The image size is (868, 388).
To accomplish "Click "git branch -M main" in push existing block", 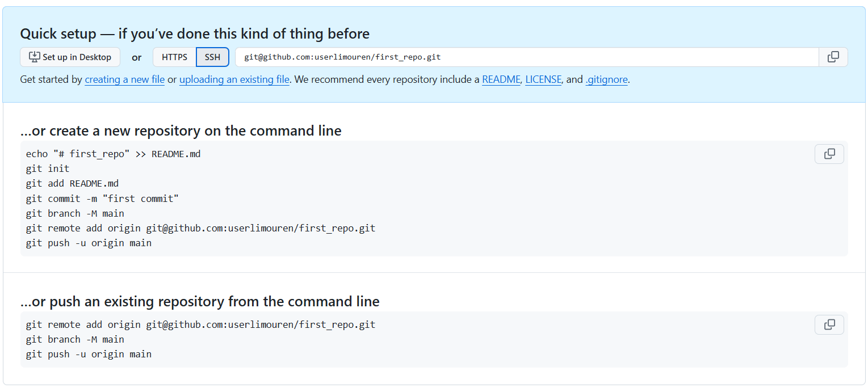I will (75, 340).
